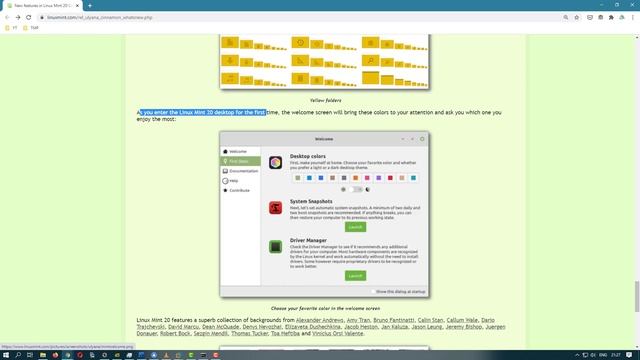Click the 'Yellow folders' image caption

point(325,100)
